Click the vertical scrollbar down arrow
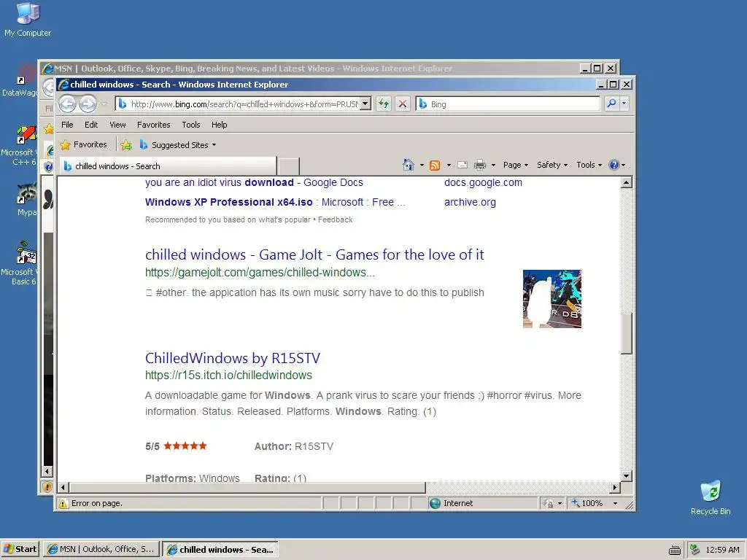This screenshot has height=560, width=747. (627, 475)
